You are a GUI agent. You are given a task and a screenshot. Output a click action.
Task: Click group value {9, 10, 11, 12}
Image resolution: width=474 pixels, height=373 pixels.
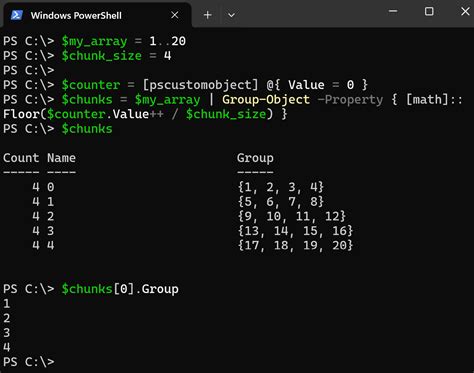coord(292,216)
